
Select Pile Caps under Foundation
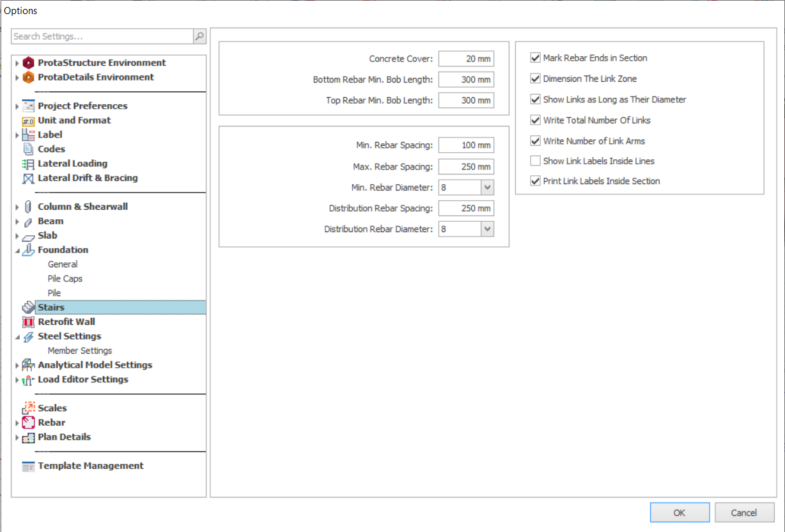[65, 279]
